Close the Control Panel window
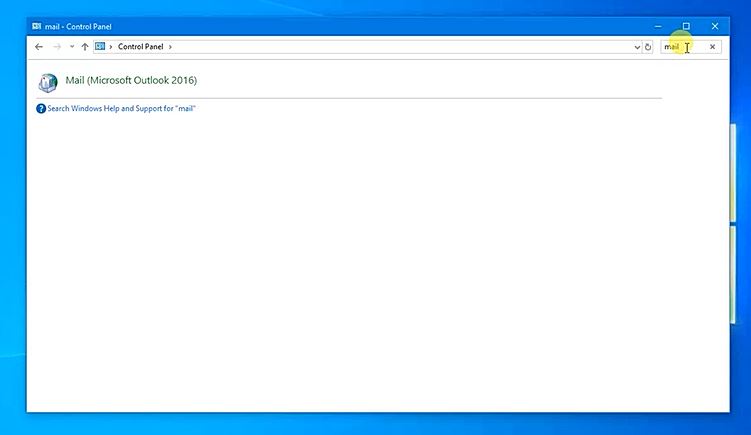This screenshot has height=435, width=751. coord(715,26)
